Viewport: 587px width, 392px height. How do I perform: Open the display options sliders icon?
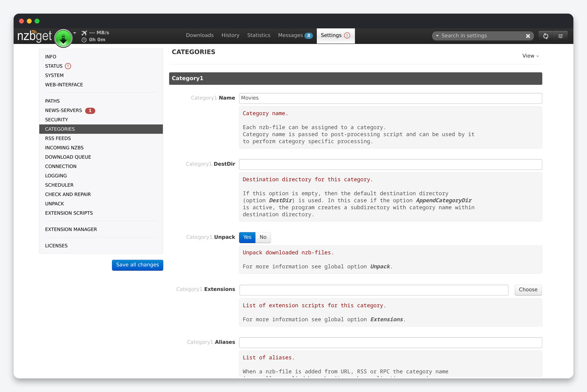point(561,36)
